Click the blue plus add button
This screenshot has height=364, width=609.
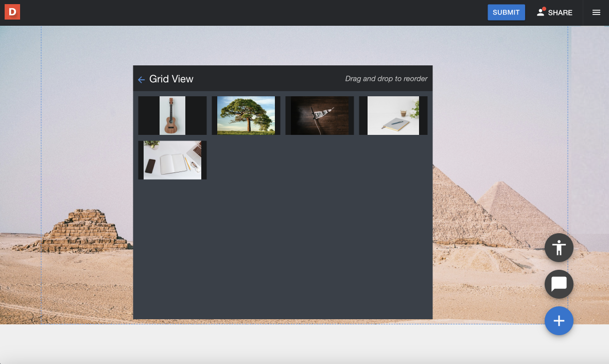(x=559, y=321)
